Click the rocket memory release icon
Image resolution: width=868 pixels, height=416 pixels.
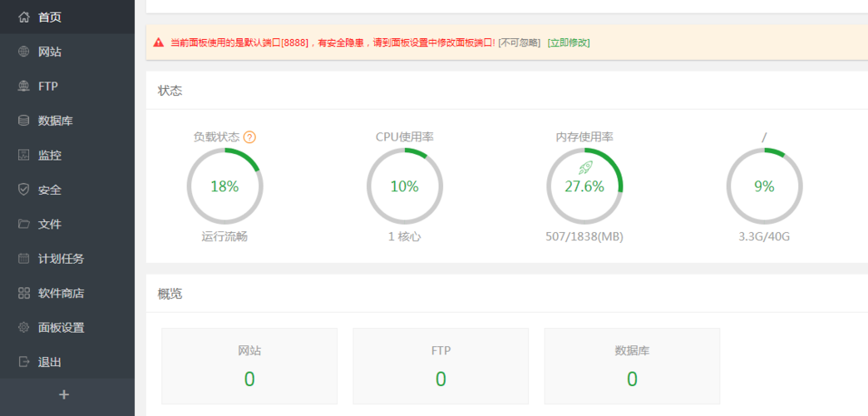[x=585, y=166]
